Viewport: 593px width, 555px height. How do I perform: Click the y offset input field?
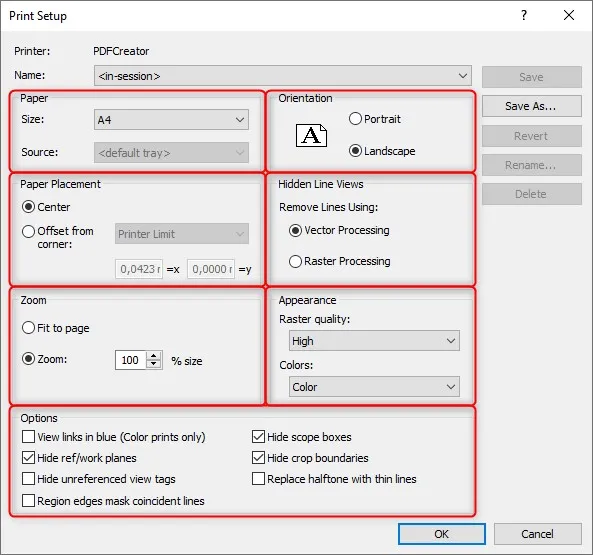click(211, 269)
